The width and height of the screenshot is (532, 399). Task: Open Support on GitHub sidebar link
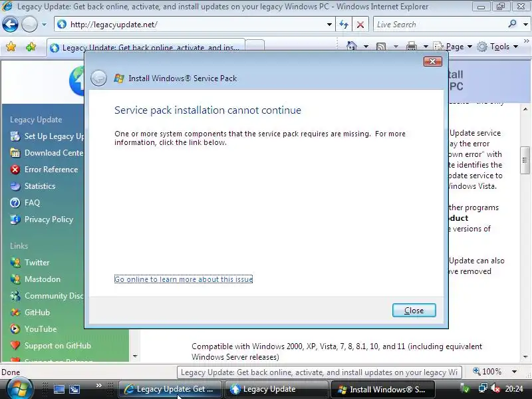click(51, 346)
